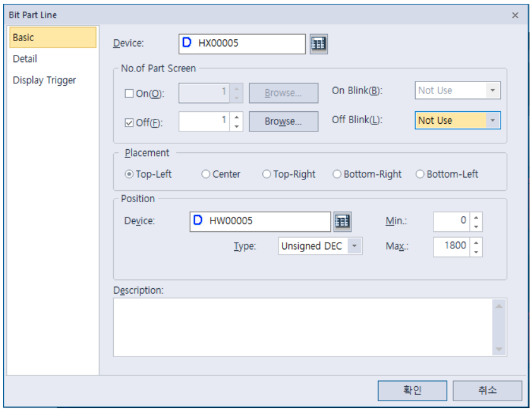The height and width of the screenshot is (412, 532).
Task: Decrease the Max value with down arrow
Action: (476, 251)
